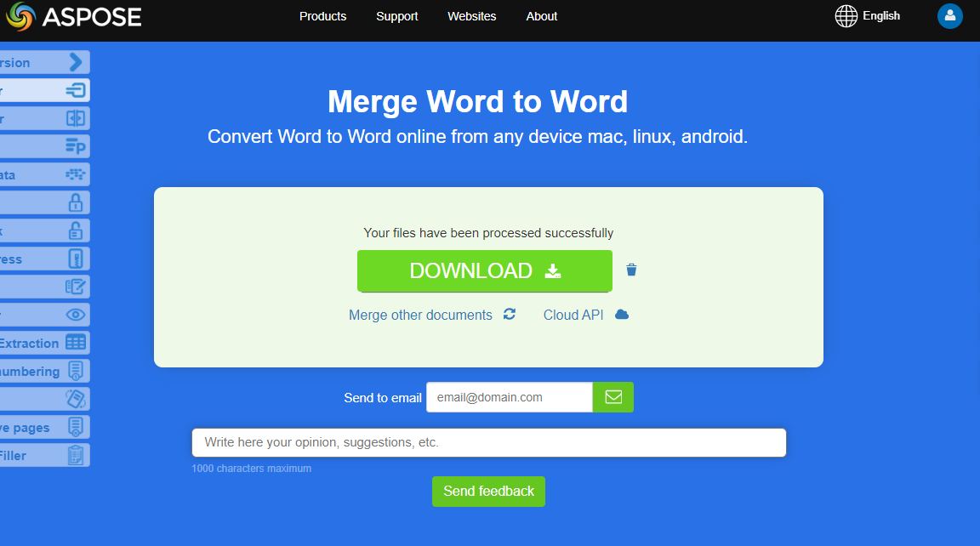Screen dimensions: 980x546
Task: Click the Form Filler clipboard icon
Action: [x=77, y=455]
